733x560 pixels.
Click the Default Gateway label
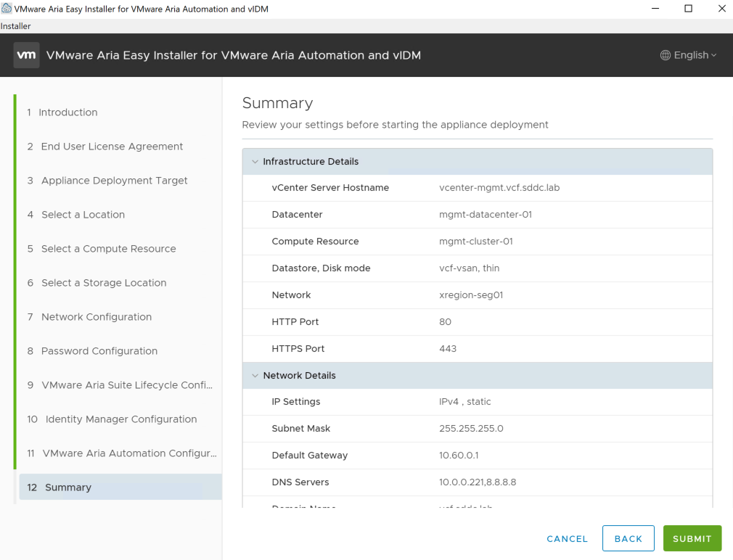point(309,456)
